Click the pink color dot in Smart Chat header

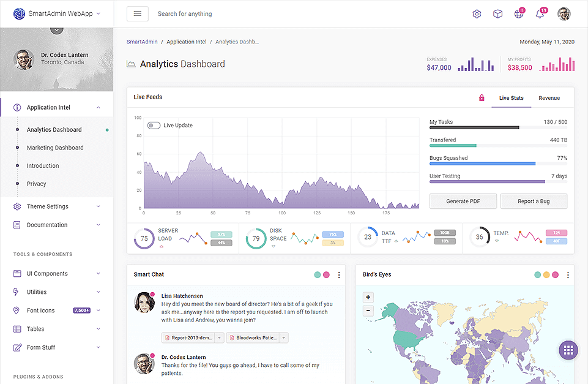[x=326, y=275]
